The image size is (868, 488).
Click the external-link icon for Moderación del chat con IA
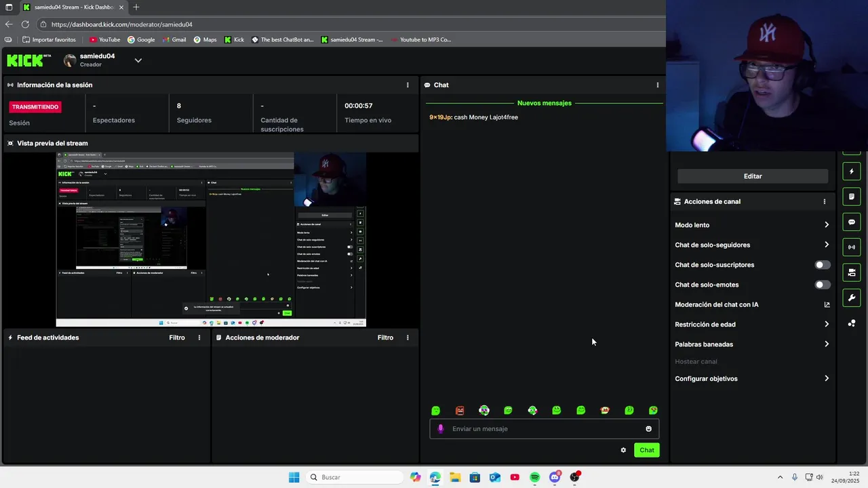point(827,304)
